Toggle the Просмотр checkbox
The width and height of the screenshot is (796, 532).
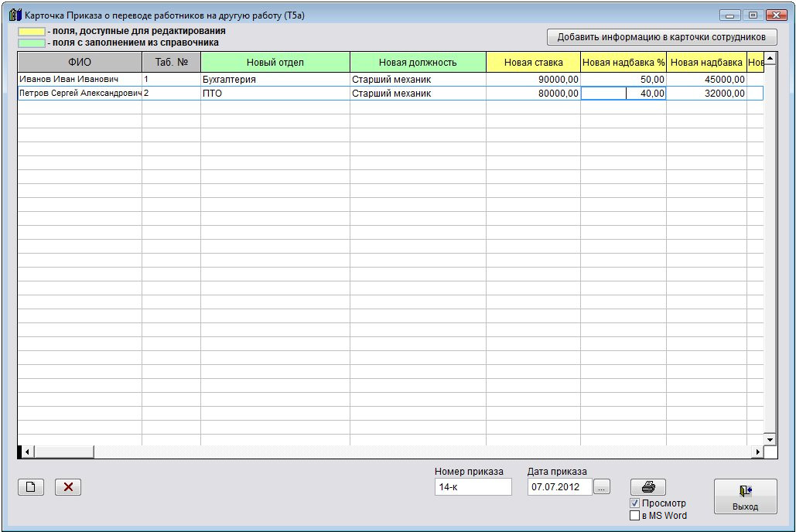tap(635, 503)
